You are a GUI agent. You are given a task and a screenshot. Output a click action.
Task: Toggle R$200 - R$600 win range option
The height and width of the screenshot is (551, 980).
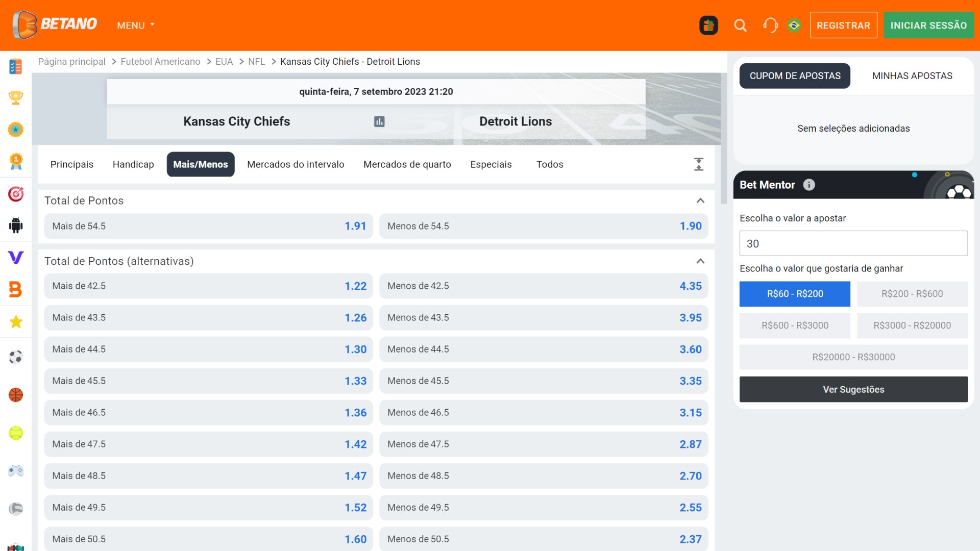point(911,293)
